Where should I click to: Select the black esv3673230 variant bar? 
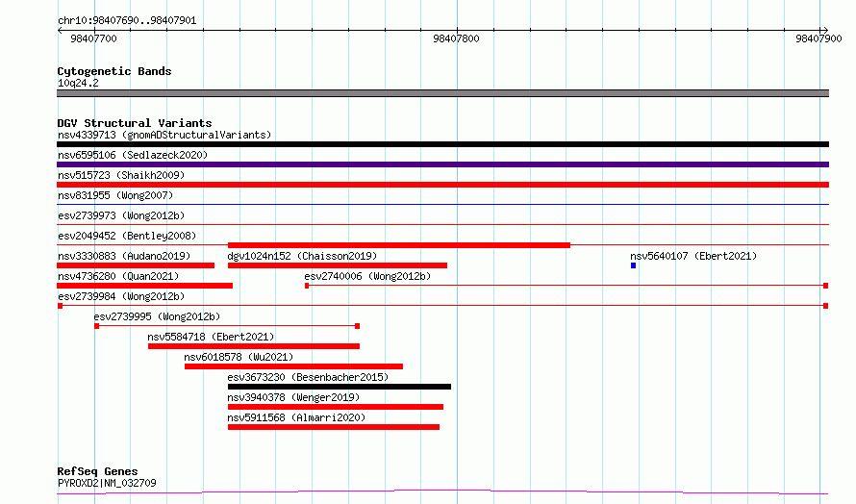(340, 387)
